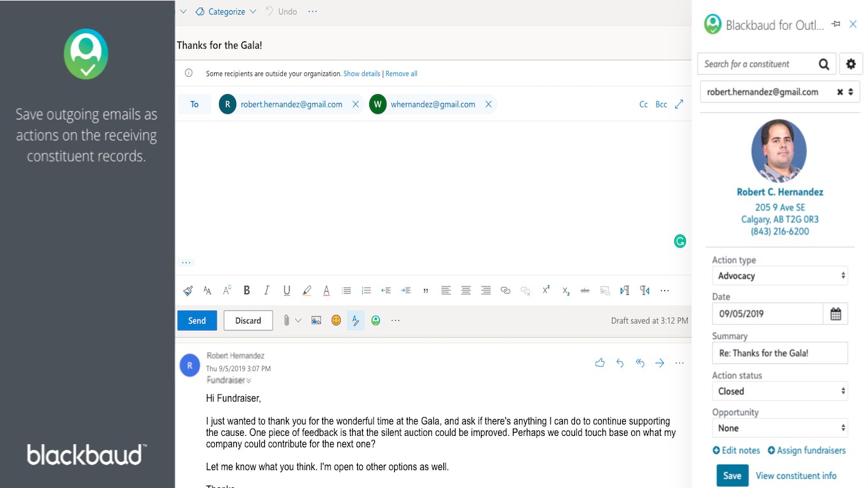Open Robert C. Hernandez constituent name link
This screenshot has height=488, width=868.
(x=780, y=192)
